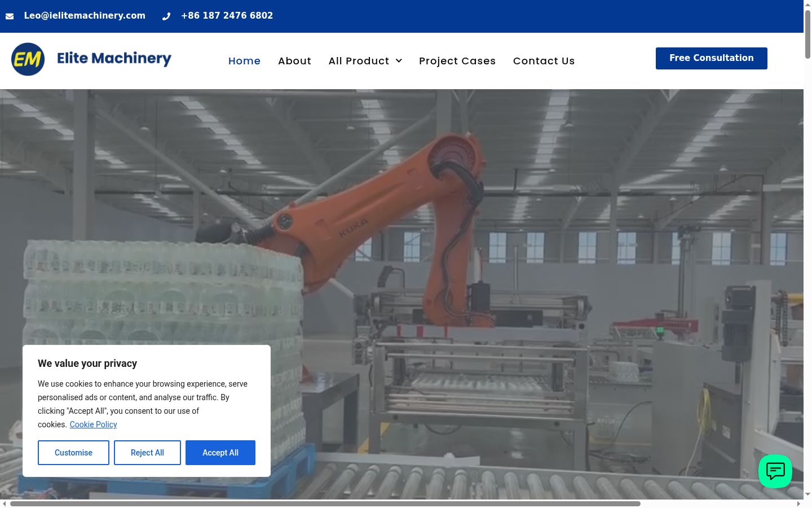Customise cookie preferences

tap(73, 453)
